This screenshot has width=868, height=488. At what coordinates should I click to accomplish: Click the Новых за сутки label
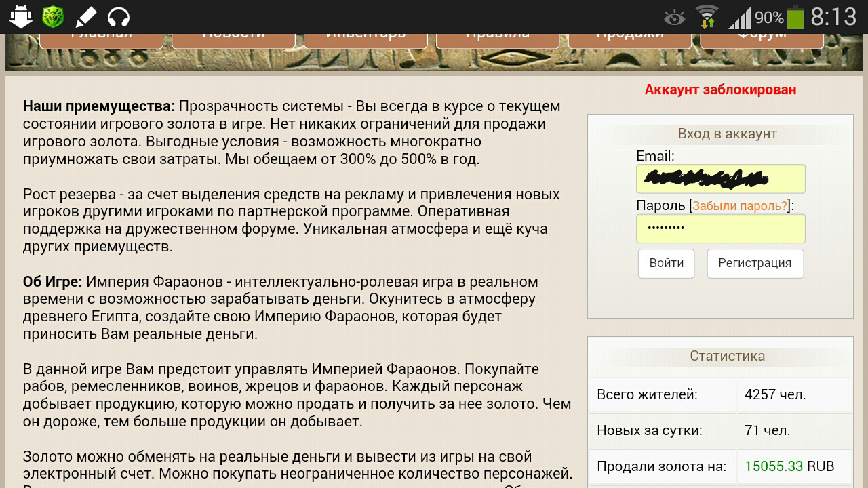[x=649, y=430]
